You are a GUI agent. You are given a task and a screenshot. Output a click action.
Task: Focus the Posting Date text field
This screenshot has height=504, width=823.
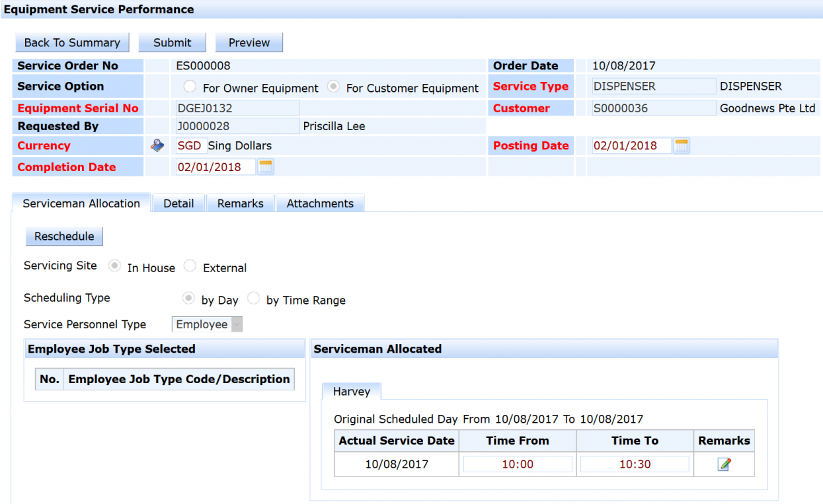[x=631, y=146]
